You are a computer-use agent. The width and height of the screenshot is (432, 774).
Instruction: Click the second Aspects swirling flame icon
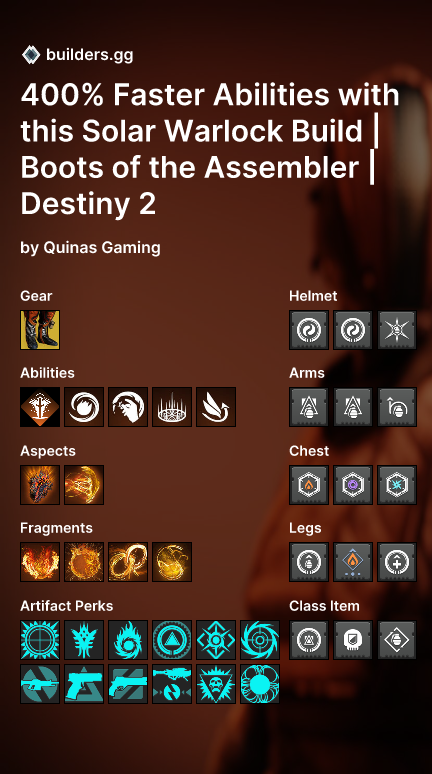point(84,485)
